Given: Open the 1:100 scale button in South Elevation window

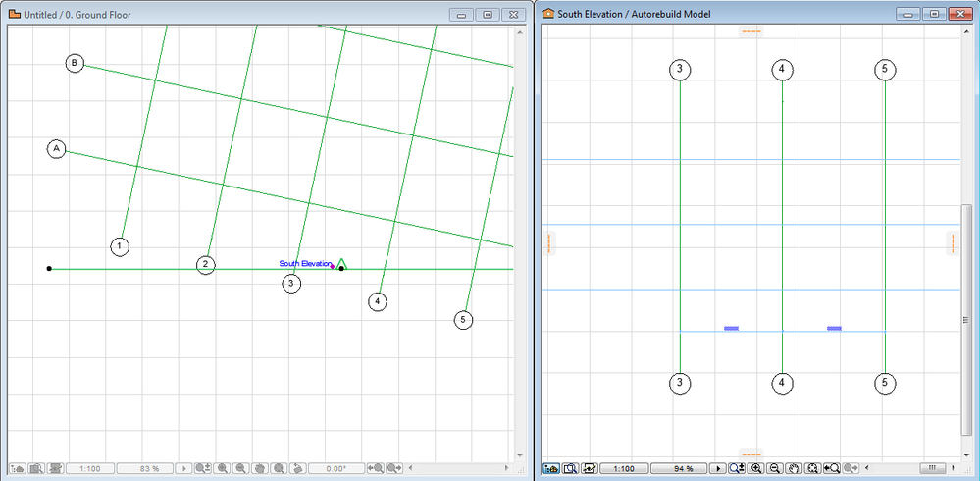Looking at the screenshot, I should [624, 468].
